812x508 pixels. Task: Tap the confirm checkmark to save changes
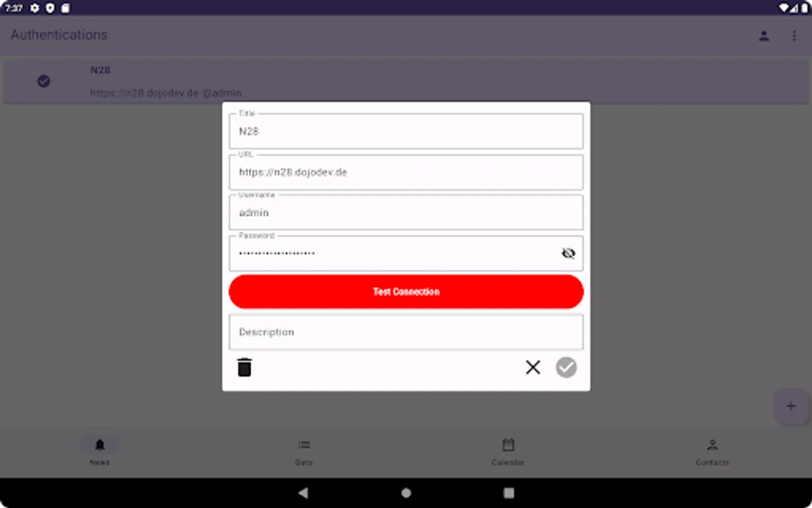pyautogui.click(x=566, y=367)
